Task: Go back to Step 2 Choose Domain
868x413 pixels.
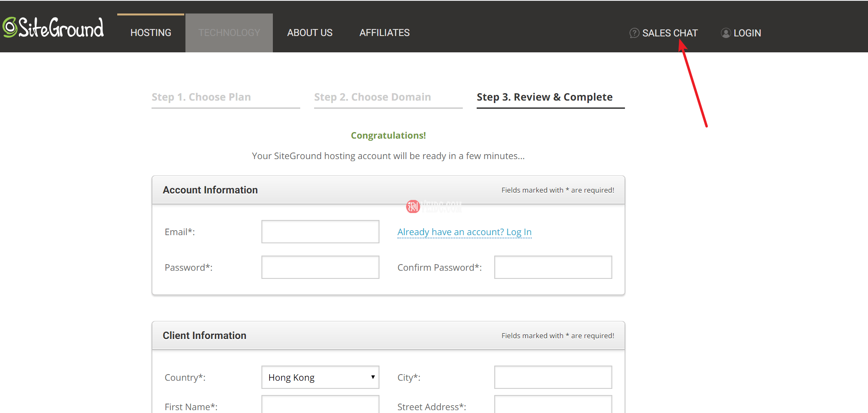Action: click(x=372, y=97)
